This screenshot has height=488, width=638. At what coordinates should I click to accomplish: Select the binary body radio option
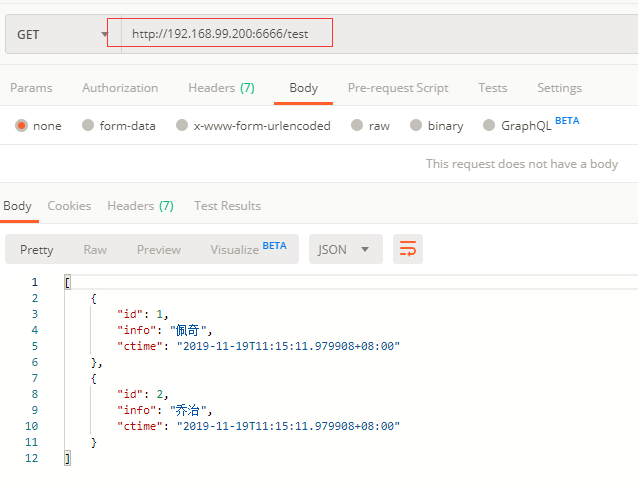point(415,126)
